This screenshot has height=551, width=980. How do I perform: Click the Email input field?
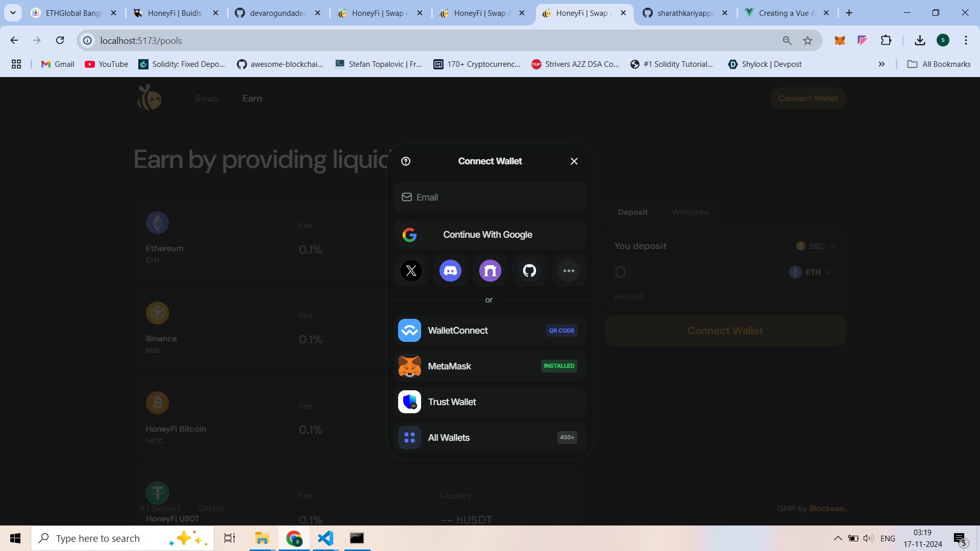coord(489,197)
